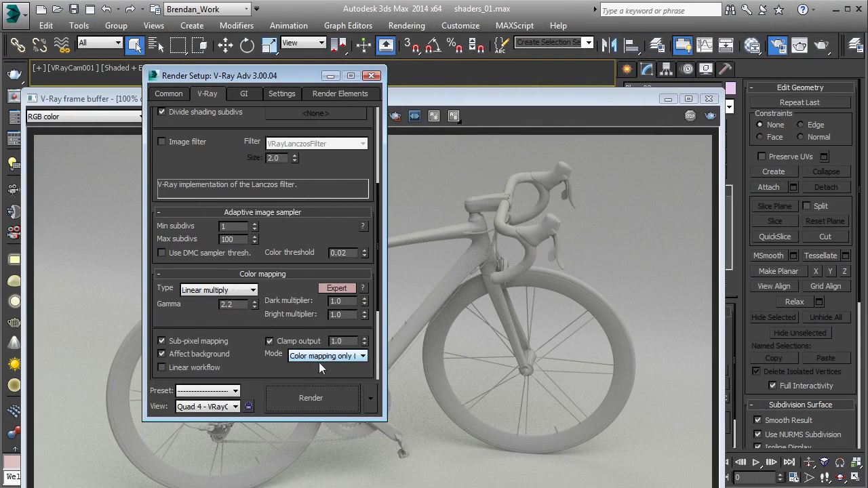Toggle Sub-pixel mapping checkbox
Screen dimensions: 868x488
pyautogui.click(x=161, y=341)
